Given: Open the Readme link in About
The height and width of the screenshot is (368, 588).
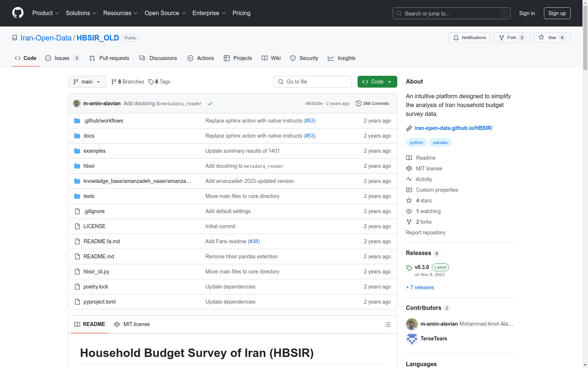Looking at the screenshot, I should 421,158.
